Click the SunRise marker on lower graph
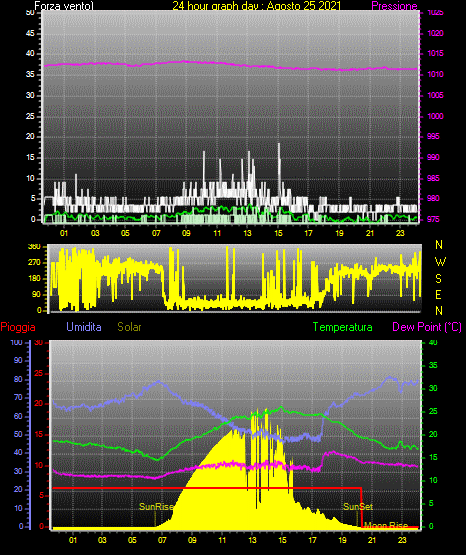 pos(156,507)
